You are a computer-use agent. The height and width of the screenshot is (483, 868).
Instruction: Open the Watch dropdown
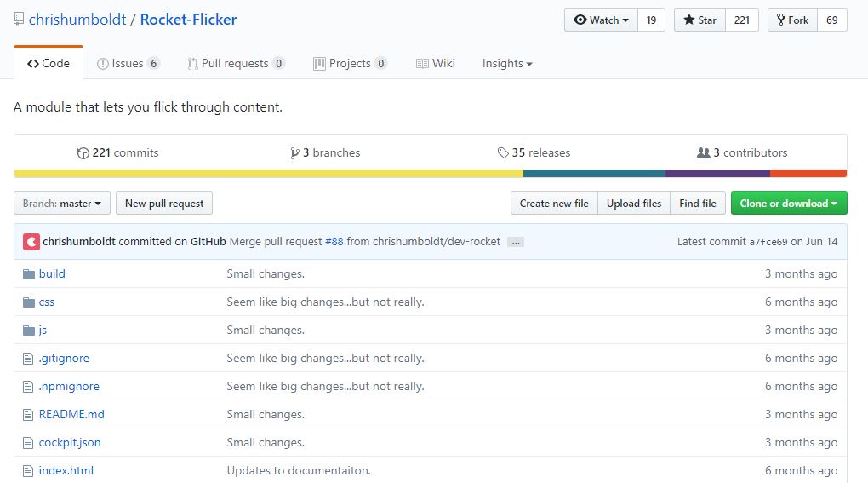point(601,20)
